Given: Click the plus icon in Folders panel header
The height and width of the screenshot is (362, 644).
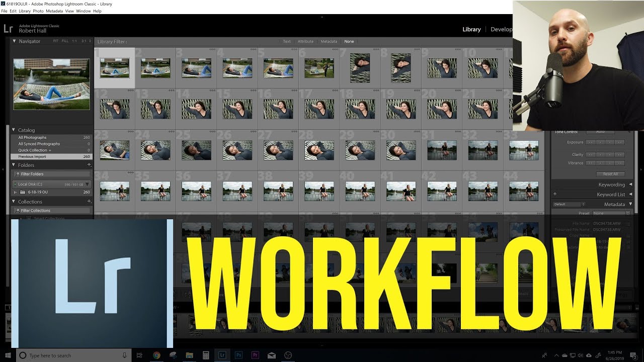Looking at the screenshot, I should [x=89, y=165].
